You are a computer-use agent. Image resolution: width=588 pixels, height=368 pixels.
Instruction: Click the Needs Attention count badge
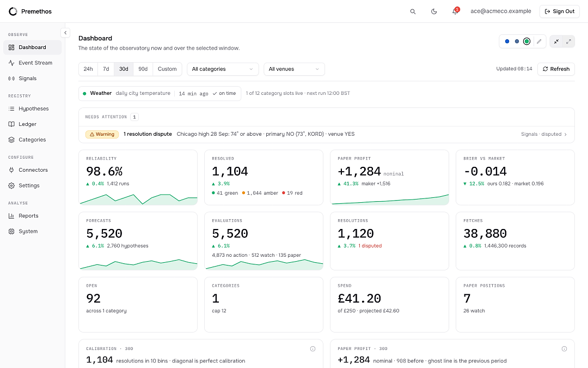[x=134, y=117]
